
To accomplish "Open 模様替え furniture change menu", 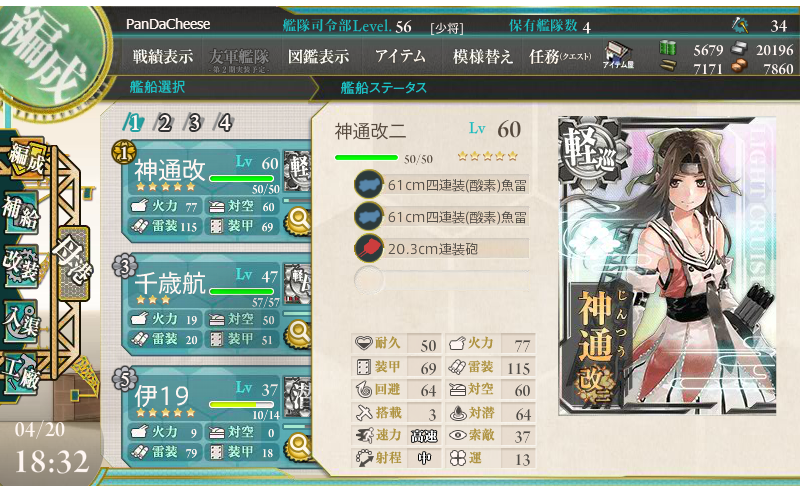I will point(483,57).
